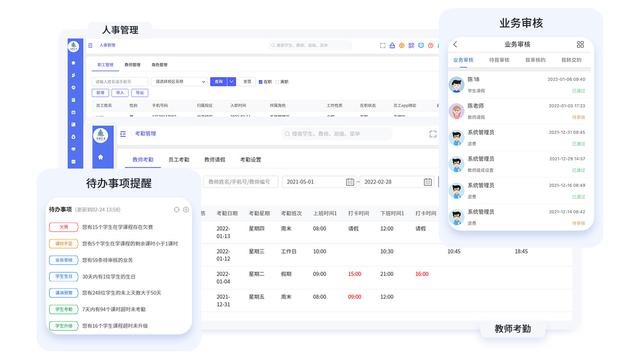Click the 新增 button in 人事管理

pyautogui.click(x=100, y=93)
